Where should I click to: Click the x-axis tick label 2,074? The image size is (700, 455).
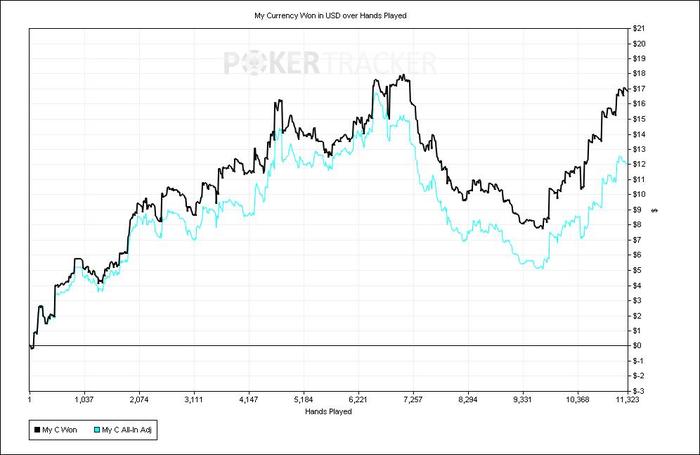[139, 399]
